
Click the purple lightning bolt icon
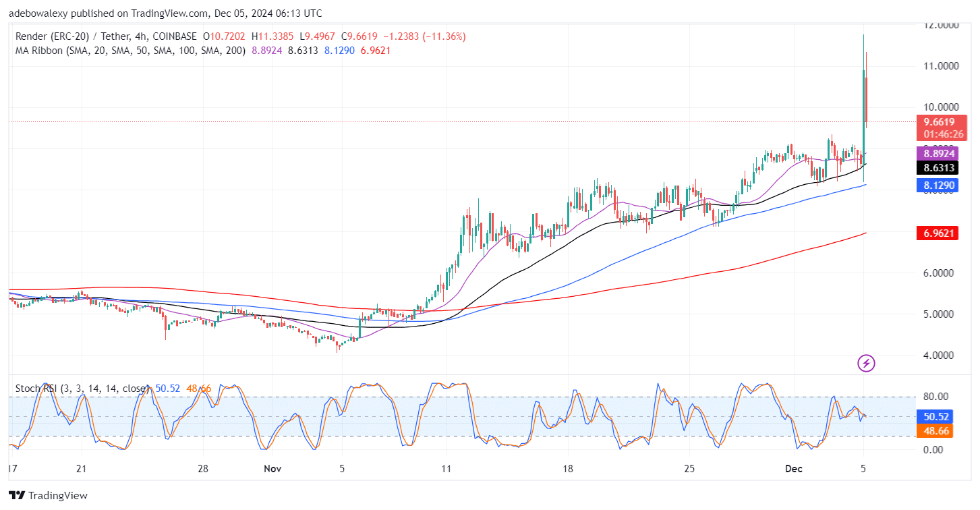pyautogui.click(x=866, y=364)
